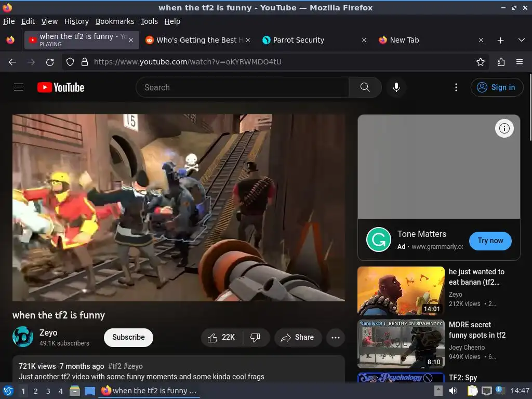
Task: View site security padlock info
Action: tap(85, 62)
